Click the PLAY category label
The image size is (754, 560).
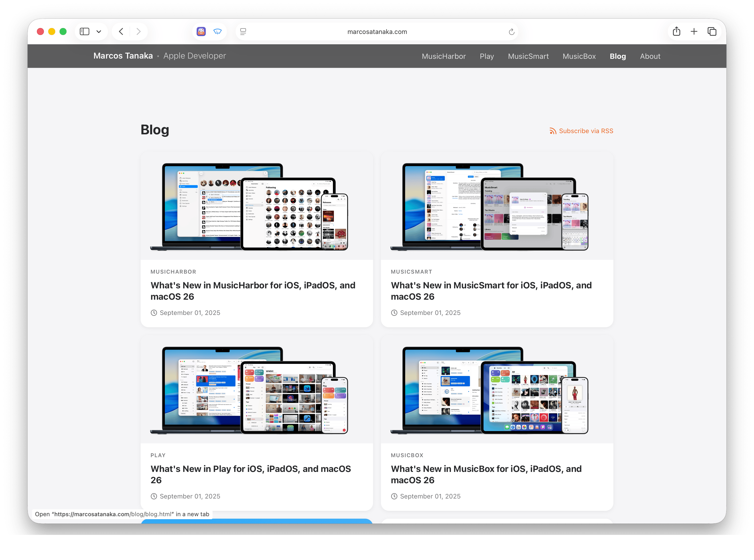tap(158, 455)
